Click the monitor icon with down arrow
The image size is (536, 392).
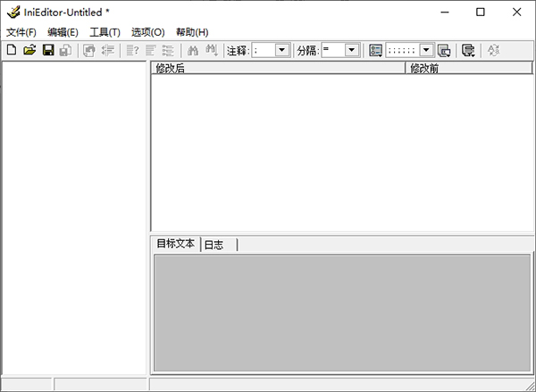coord(468,51)
